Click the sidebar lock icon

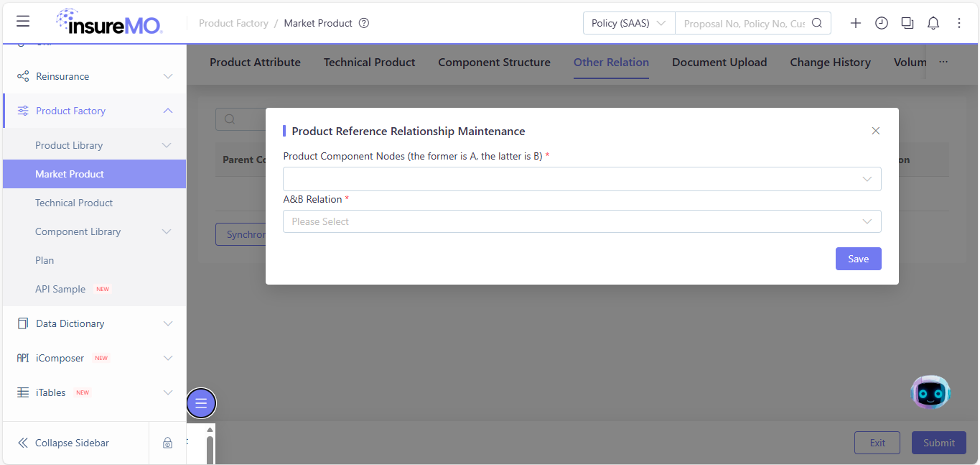[167, 443]
